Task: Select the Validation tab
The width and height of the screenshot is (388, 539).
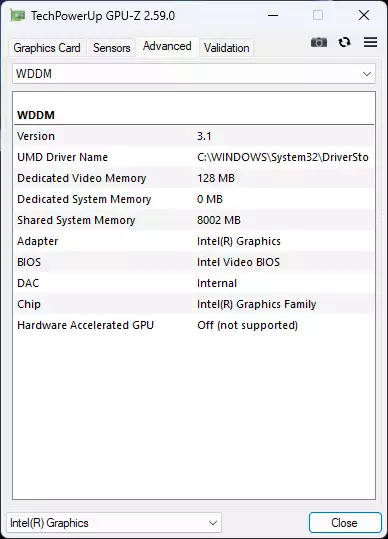Action: 226,47
